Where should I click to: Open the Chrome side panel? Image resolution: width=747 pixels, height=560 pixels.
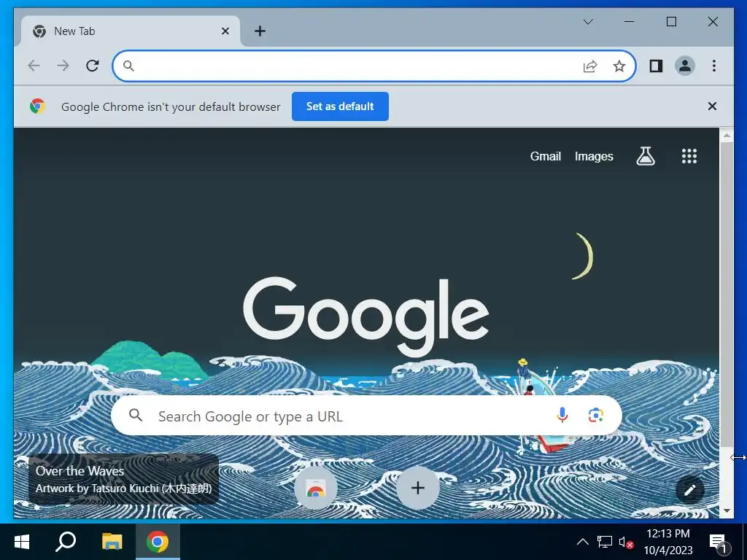click(x=656, y=66)
